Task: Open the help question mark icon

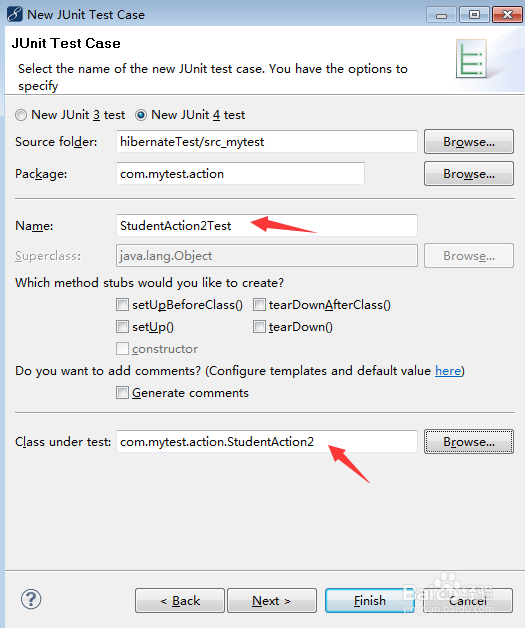Action: point(31,600)
